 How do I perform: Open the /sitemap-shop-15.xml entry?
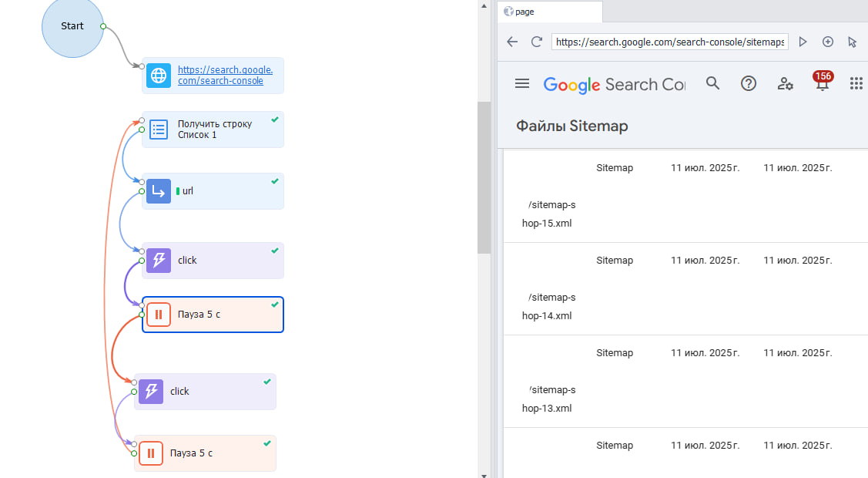[x=548, y=214]
